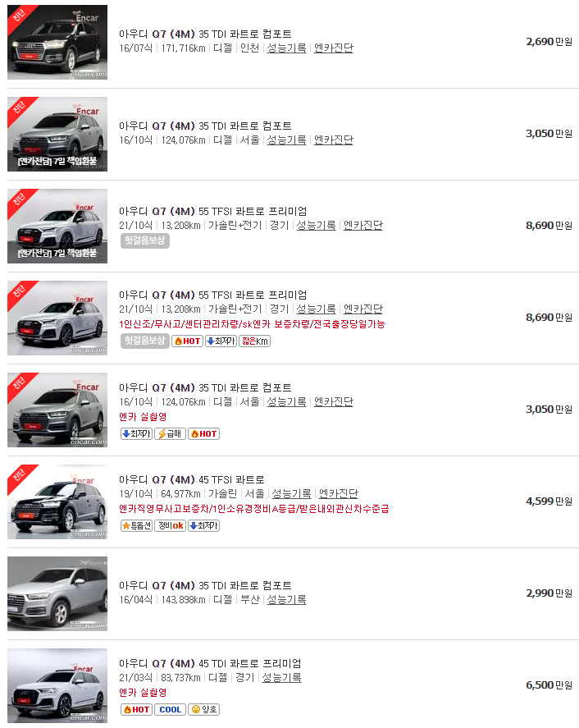Click the COOL badge on the bottom listing
Screen dimensions: 579x728
click(170, 712)
